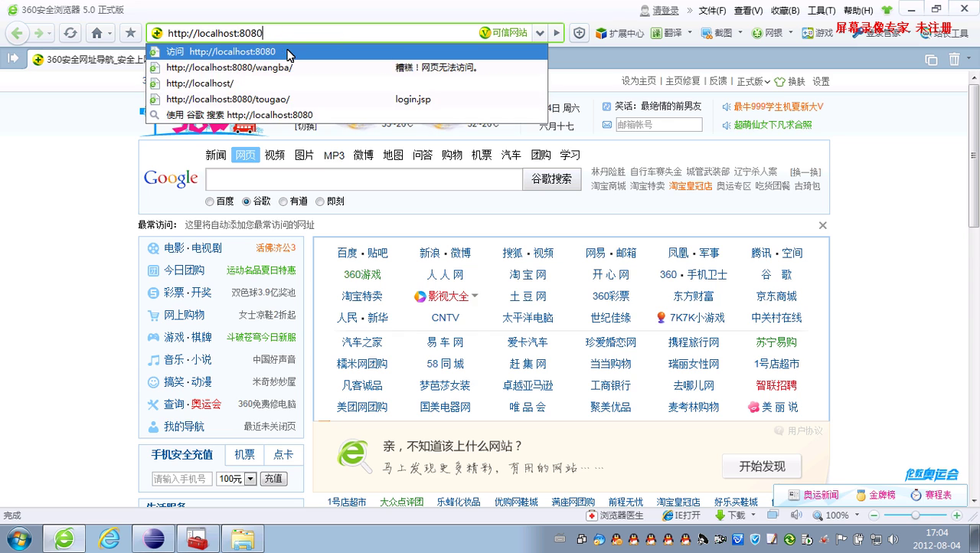Expand the 翻译 dropdown arrow
This screenshot has height=553, width=980.
tap(690, 33)
